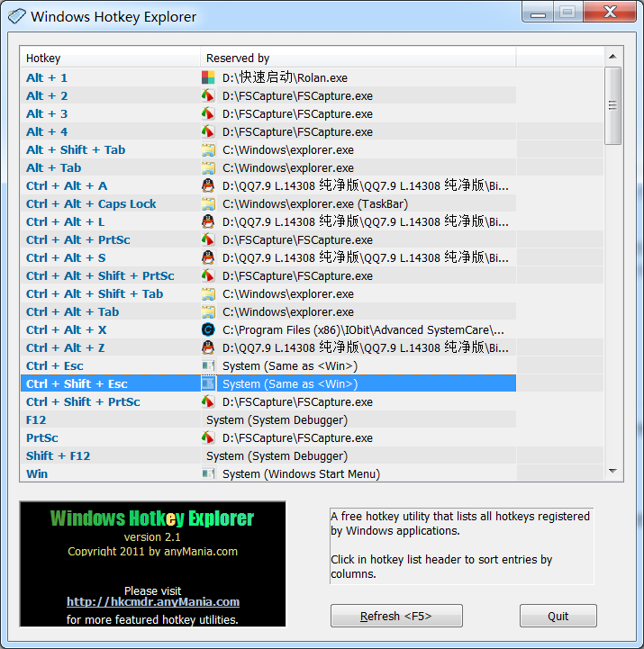Click the hotkey list scrollbar thumb
Screen dimensions: 644x649
tap(613, 105)
